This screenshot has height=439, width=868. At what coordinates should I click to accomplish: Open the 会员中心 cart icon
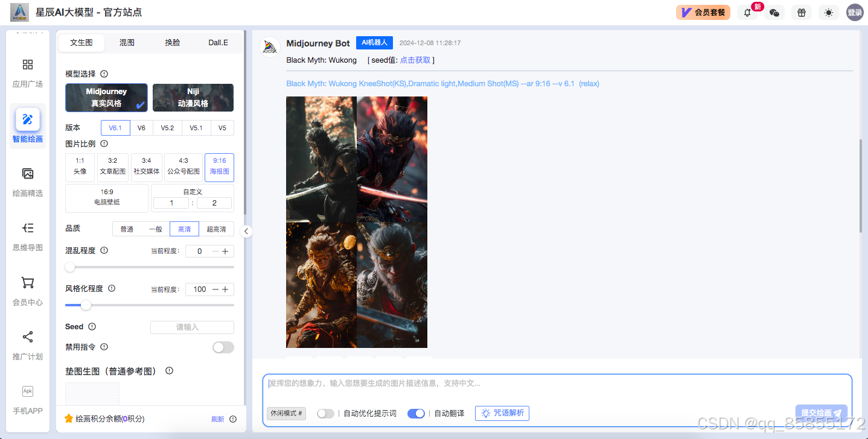(x=28, y=283)
